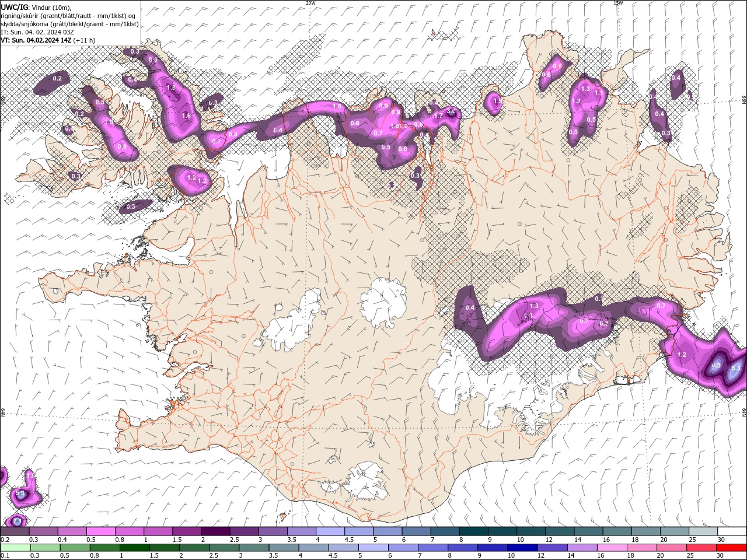This screenshot has width=747, height=560.
Task: Click the 10 deep blue swatch in lower legend row
Action: coord(522,548)
